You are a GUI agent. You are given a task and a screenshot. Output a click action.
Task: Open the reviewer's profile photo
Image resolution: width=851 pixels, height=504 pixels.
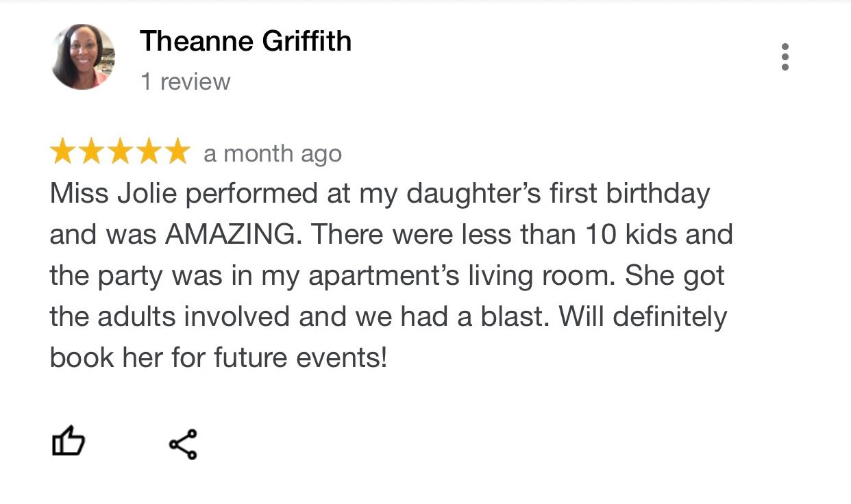coord(84,56)
